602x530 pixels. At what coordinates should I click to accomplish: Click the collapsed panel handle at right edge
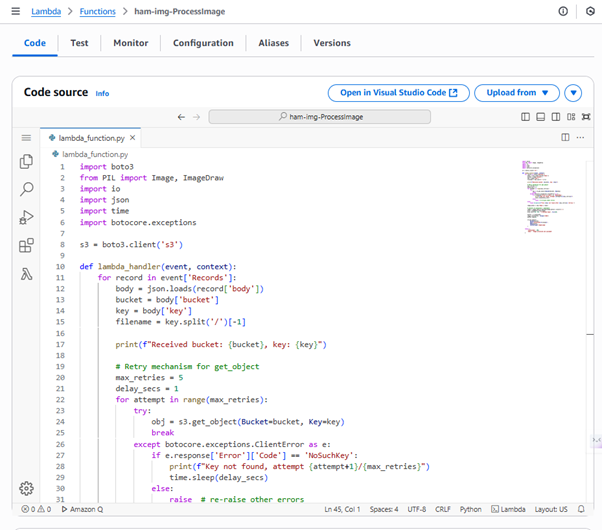[x=596, y=440]
